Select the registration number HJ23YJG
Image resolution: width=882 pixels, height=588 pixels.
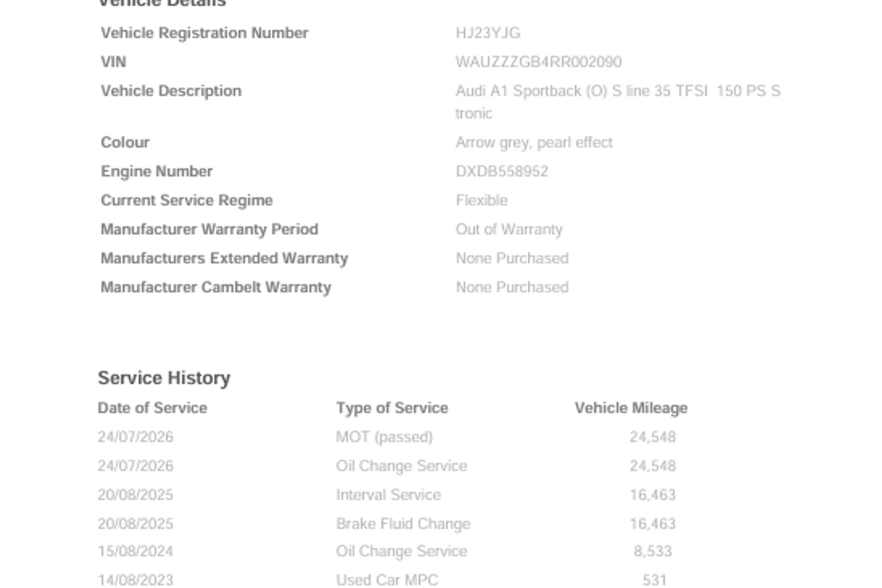point(488,33)
